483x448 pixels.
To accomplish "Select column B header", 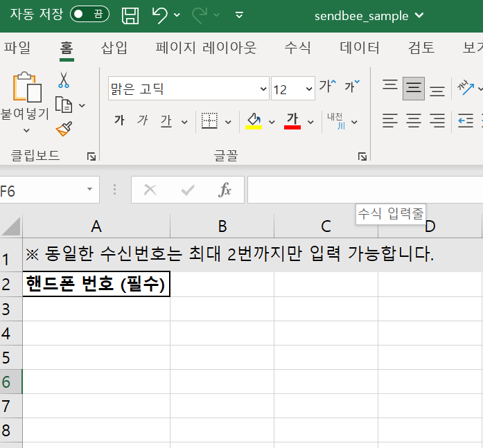I will pyautogui.click(x=222, y=226).
